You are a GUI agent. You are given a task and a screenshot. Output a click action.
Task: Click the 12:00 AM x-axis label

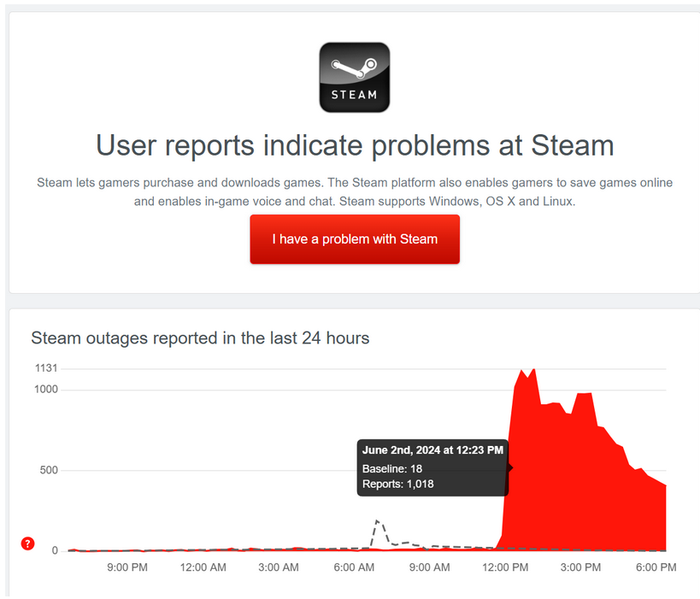click(203, 567)
